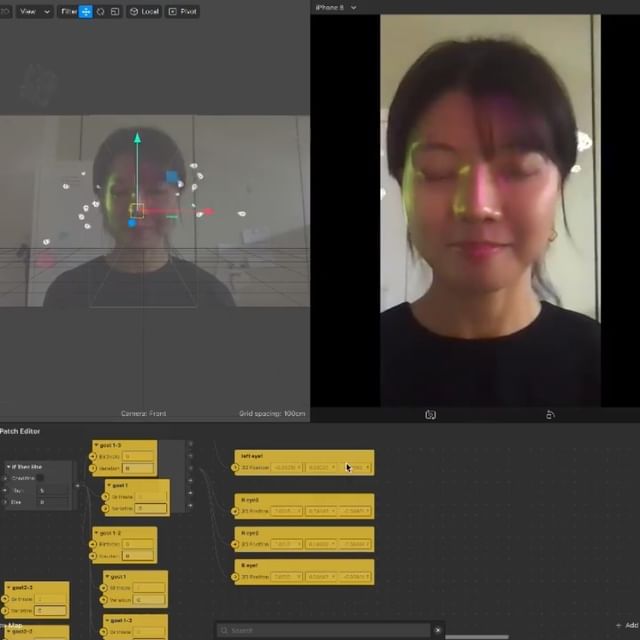Click the camera switch icon below the simulator
Image resolution: width=640 pixels, height=640 pixels.
click(x=431, y=414)
